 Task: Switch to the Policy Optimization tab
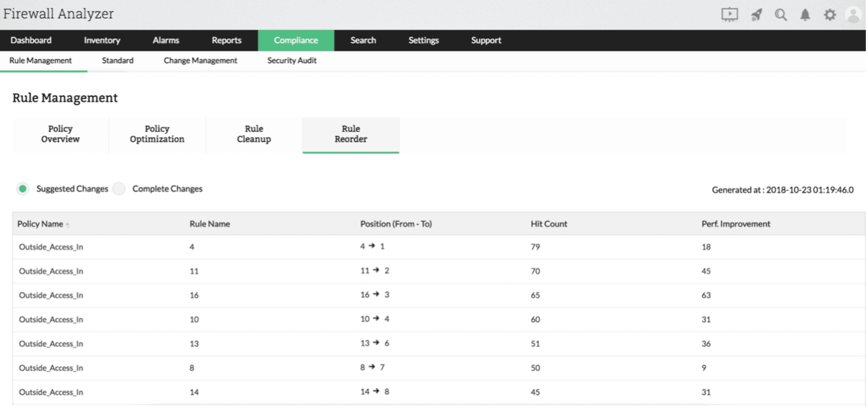pos(157,134)
